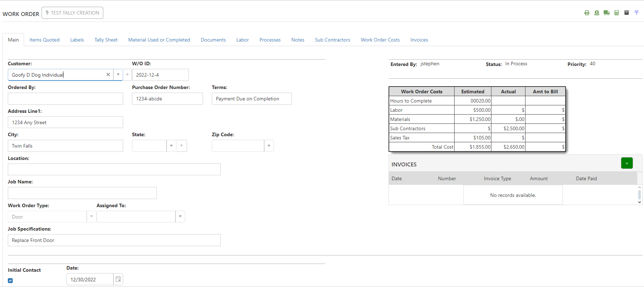Click the purple collapse-to-top icon
Image resolution: width=644 pixels, height=287 pixels.
tap(637, 13)
